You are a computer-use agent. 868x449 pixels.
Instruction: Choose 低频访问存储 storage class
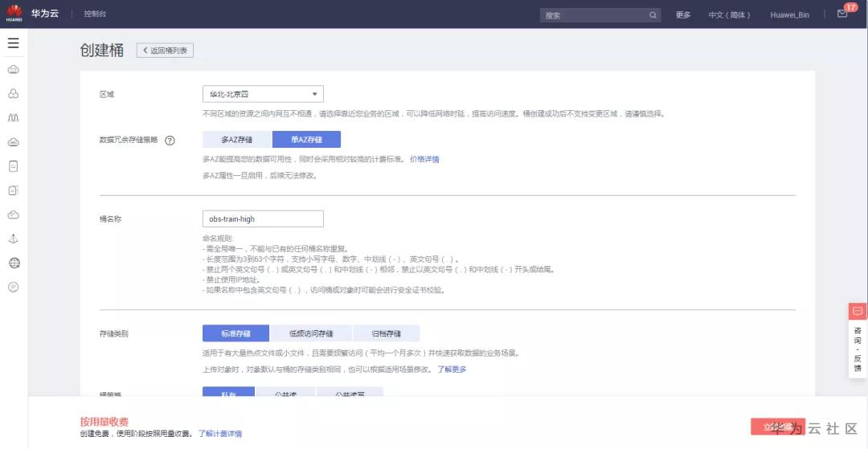point(311,333)
